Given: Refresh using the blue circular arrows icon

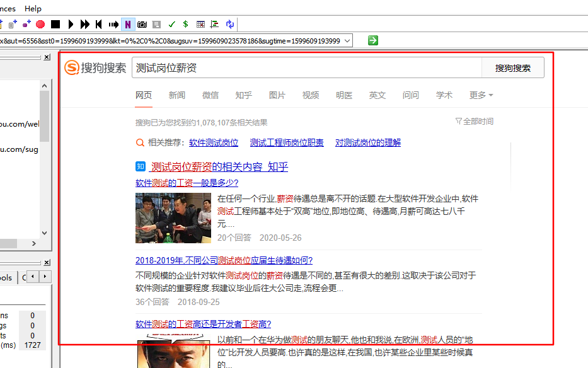Looking at the screenshot, I should coord(229,24).
